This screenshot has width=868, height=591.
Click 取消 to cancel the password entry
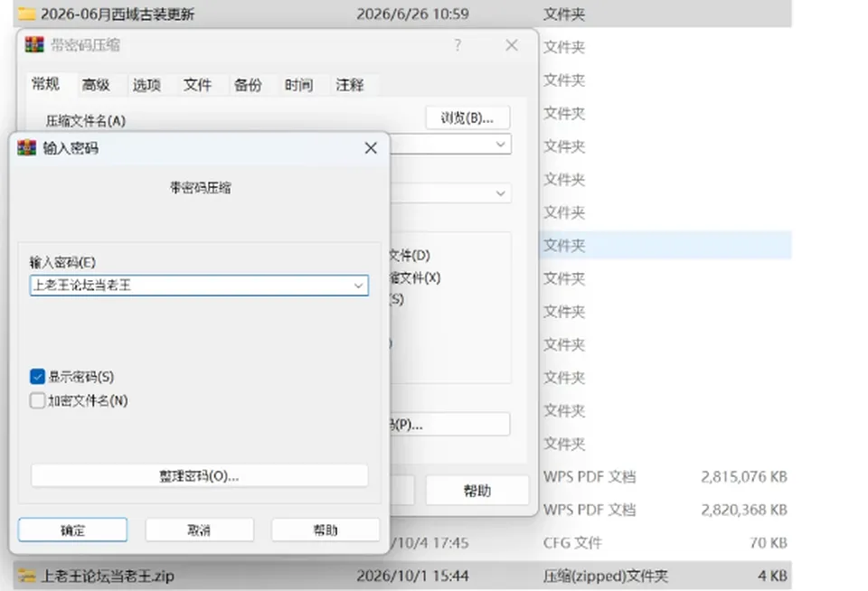coord(199,530)
